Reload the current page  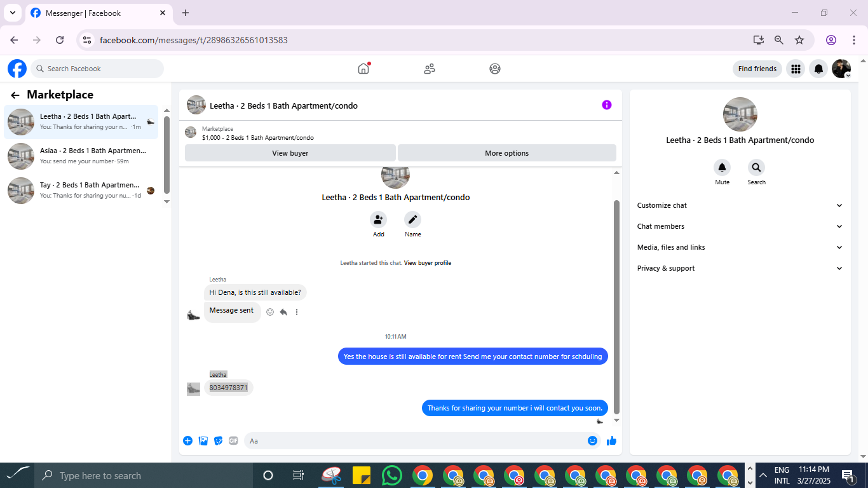tap(60, 40)
